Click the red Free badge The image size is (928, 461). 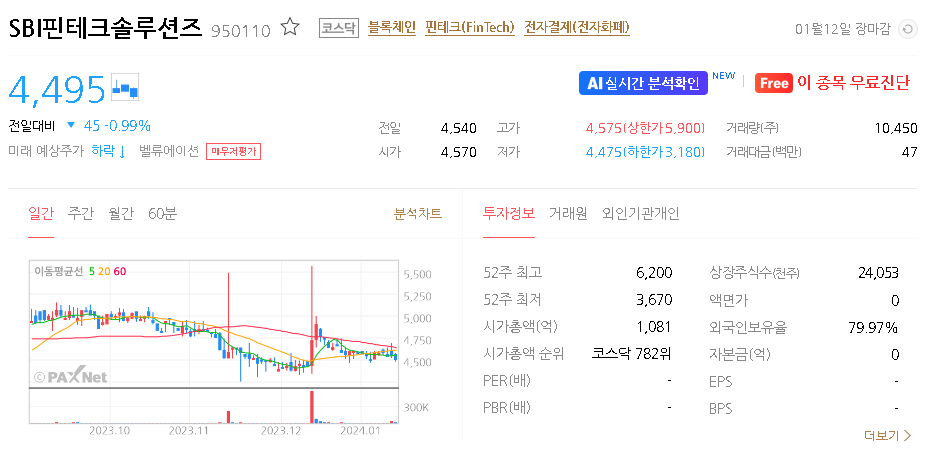774,83
